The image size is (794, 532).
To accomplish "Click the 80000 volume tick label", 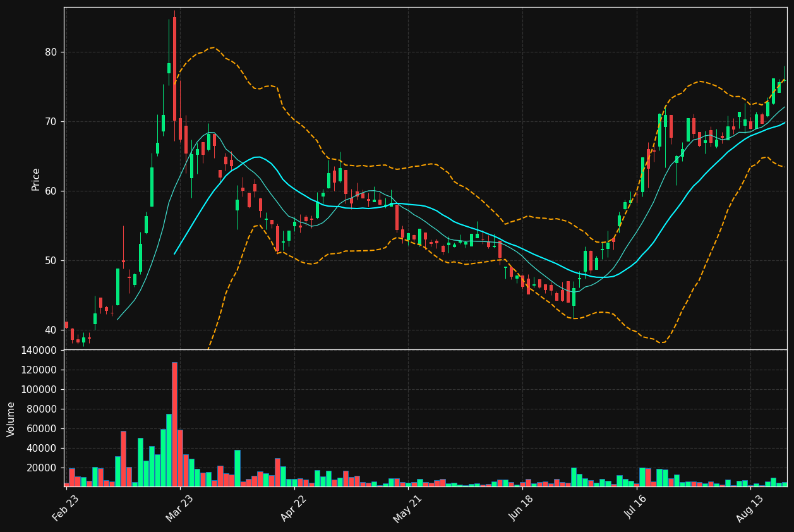I will 42,409.
